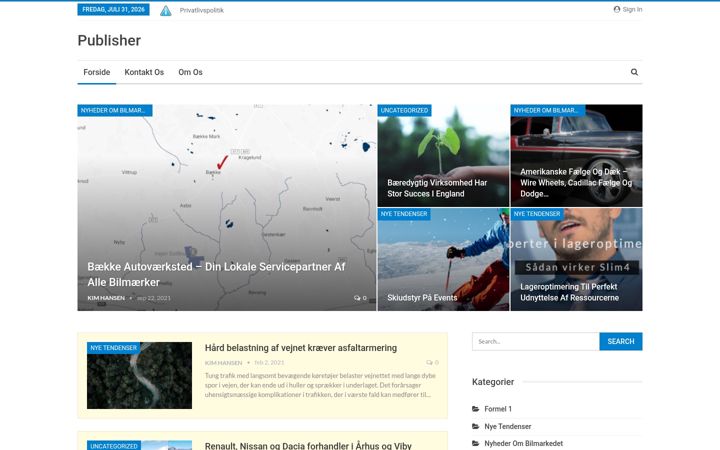Click comment icon on Hård belastning article
The width and height of the screenshot is (720, 450).
pos(429,363)
